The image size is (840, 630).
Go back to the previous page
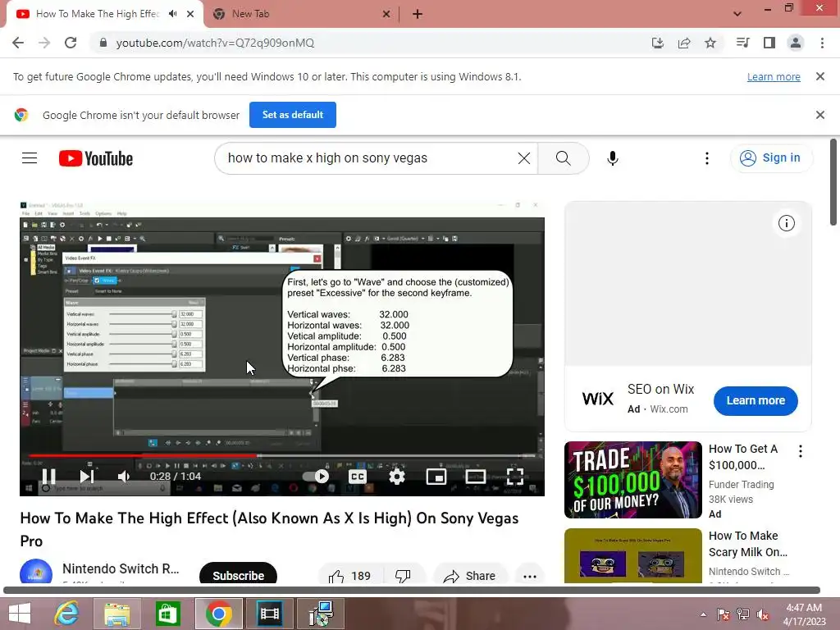(18, 43)
